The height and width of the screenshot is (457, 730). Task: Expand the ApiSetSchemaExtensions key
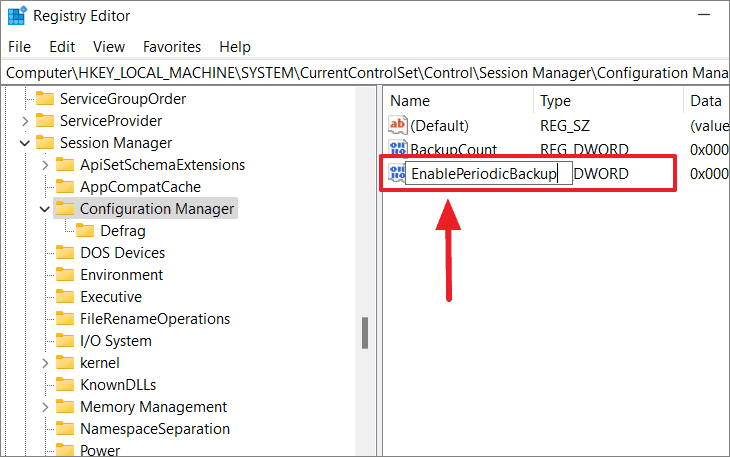point(45,165)
